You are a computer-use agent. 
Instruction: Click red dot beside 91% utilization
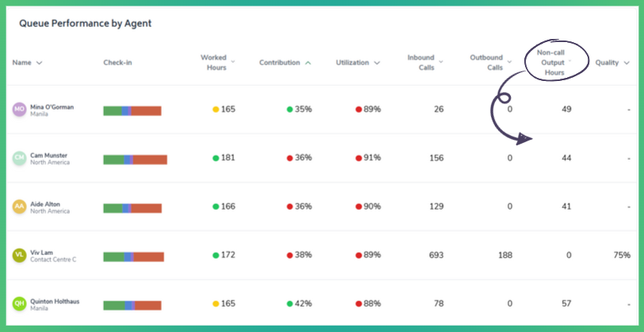pyautogui.click(x=358, y=158)
